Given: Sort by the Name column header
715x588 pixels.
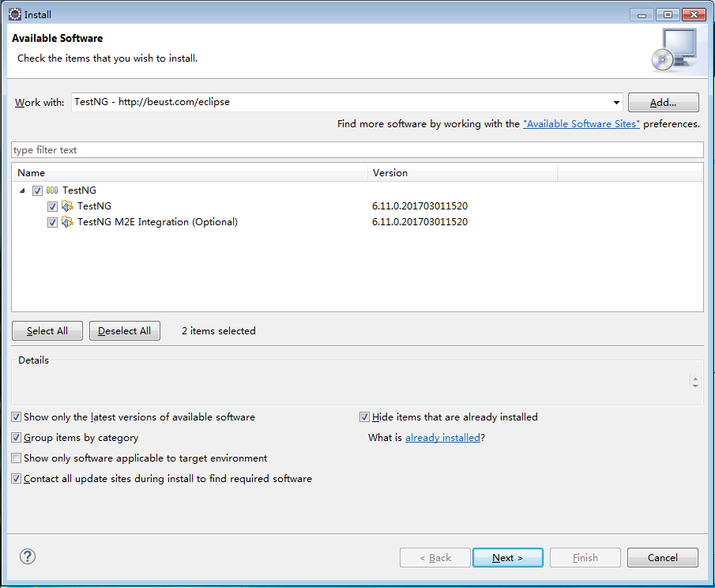Looking at the screenshot, I should [190, 173].
